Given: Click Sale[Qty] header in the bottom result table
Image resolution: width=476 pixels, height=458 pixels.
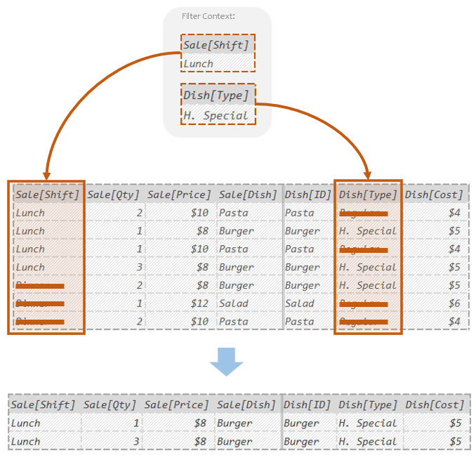Looking at the screenshot, I should pos(110,405).
